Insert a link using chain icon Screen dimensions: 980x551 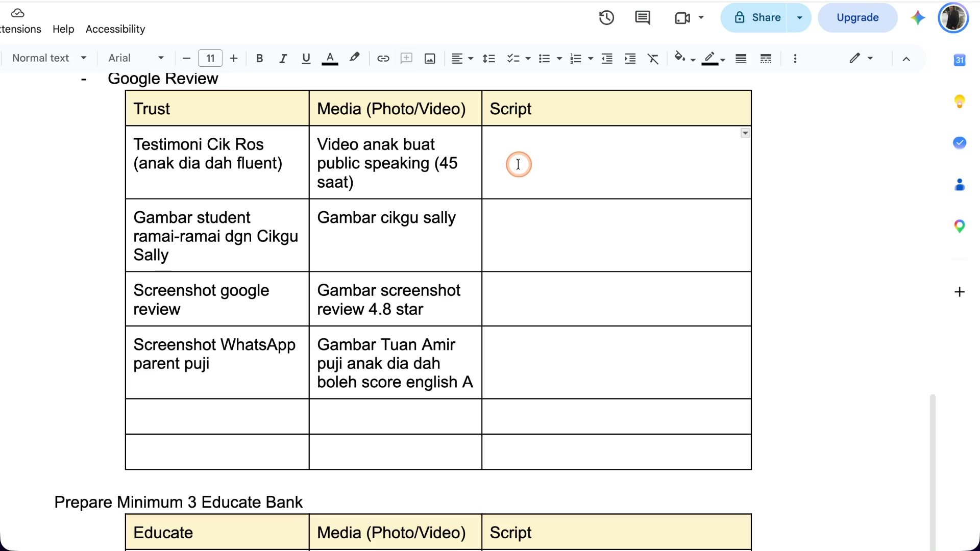pyautogui.click(x=383, y=59)
